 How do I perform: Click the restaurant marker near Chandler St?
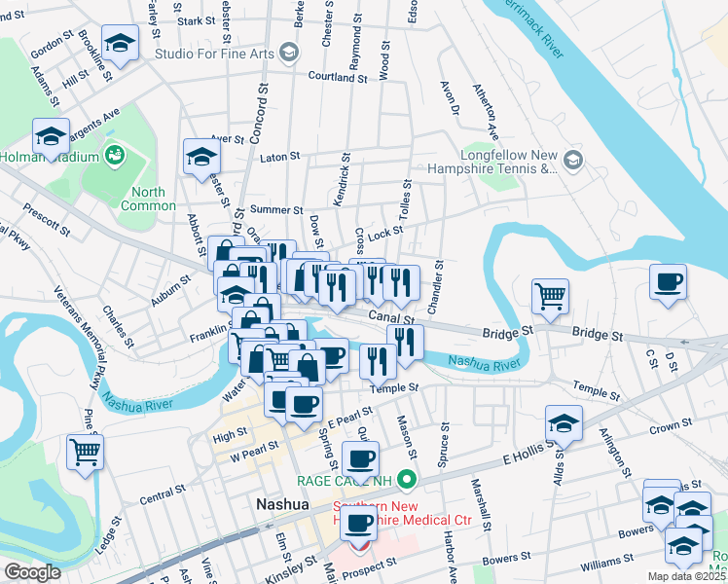(401, 283)
